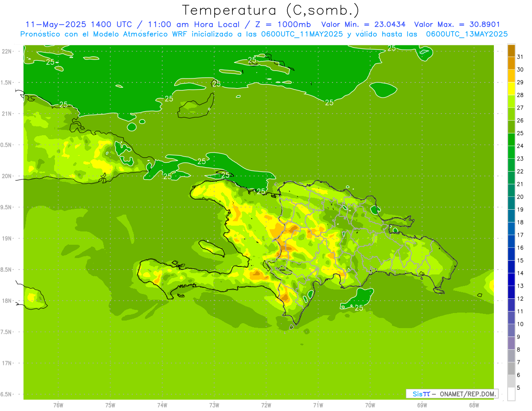The width and height of the screenshot is (532, 411).
Task: Click the 19N latitude axis label
Action: point(7,239)
